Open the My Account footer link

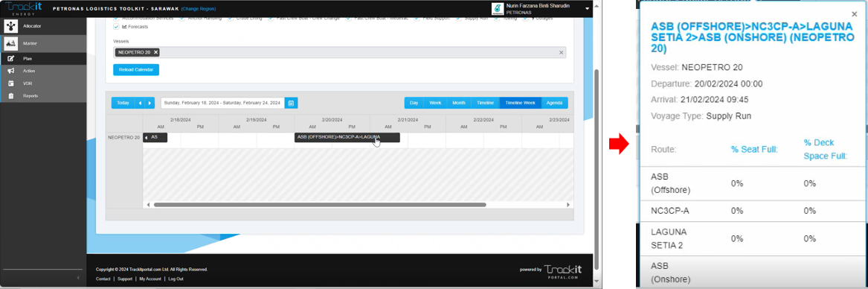(150, 279)
